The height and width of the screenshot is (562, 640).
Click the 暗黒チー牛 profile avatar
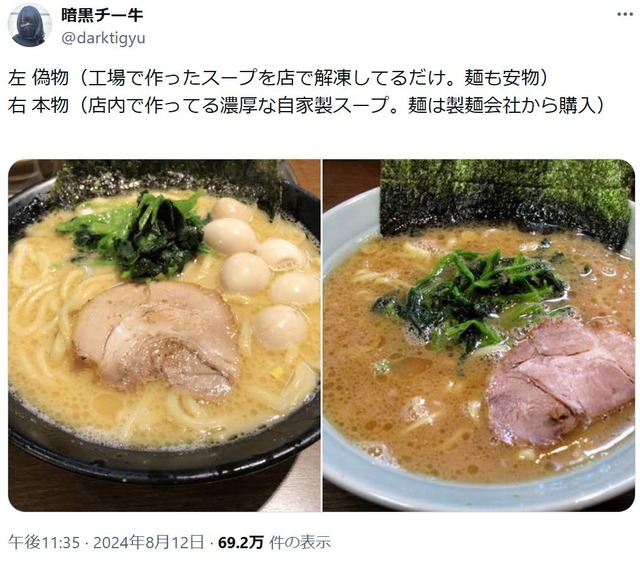[x=29, y=26]
